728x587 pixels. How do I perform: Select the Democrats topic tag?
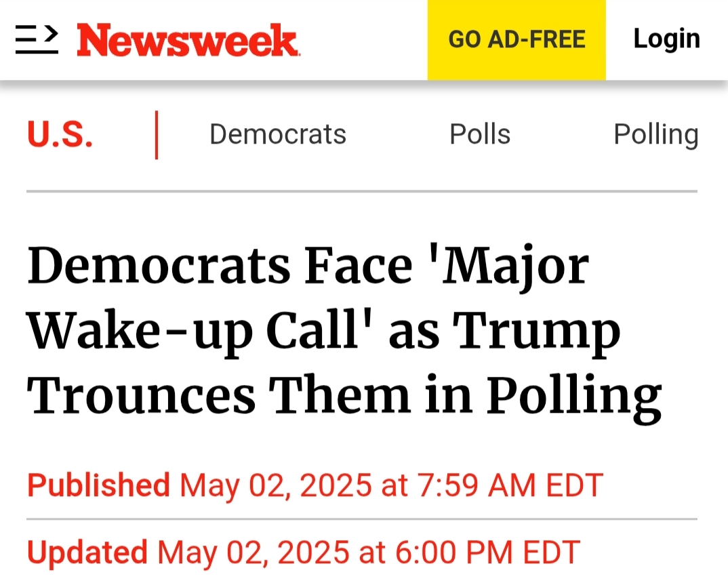pyautogui.click(x=278, y=134)
